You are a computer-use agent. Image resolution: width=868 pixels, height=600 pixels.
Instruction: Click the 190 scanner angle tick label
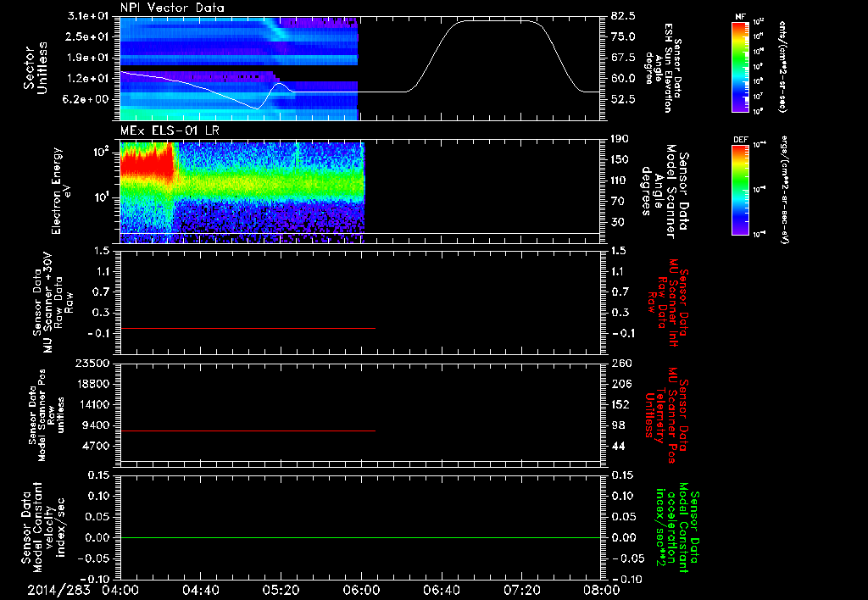pyautogui.click(x=620, y=139)
